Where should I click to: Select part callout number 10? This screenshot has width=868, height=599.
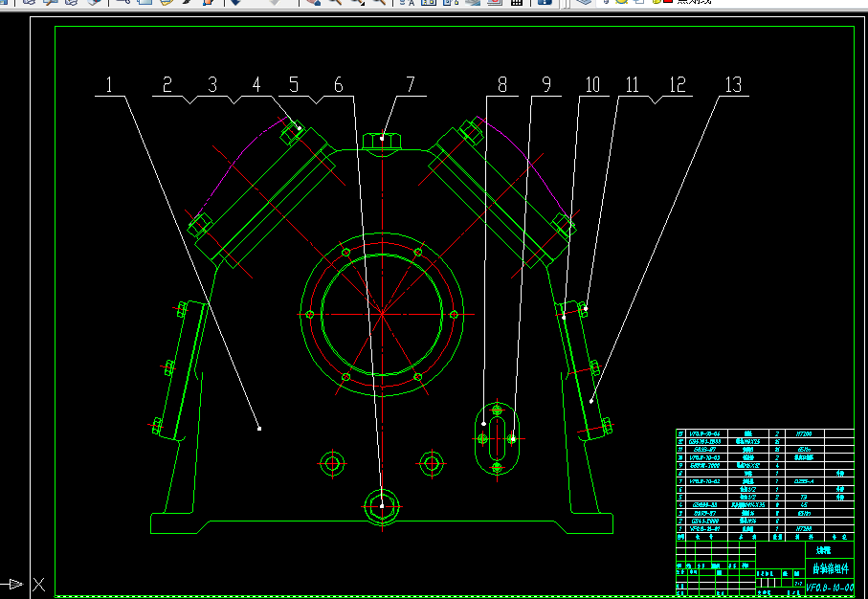pyautogui.click(x=592, y=85)
